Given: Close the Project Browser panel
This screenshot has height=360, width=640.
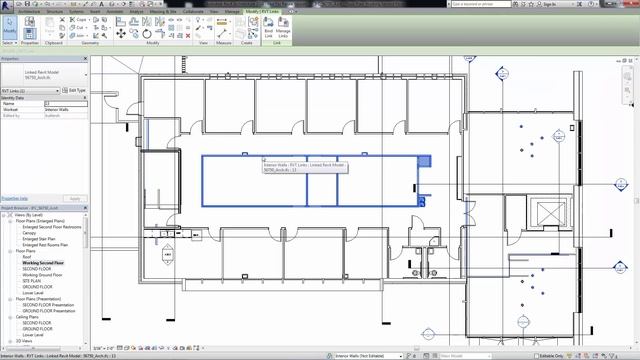Looking at the screenshot, I should coord(85,208).
